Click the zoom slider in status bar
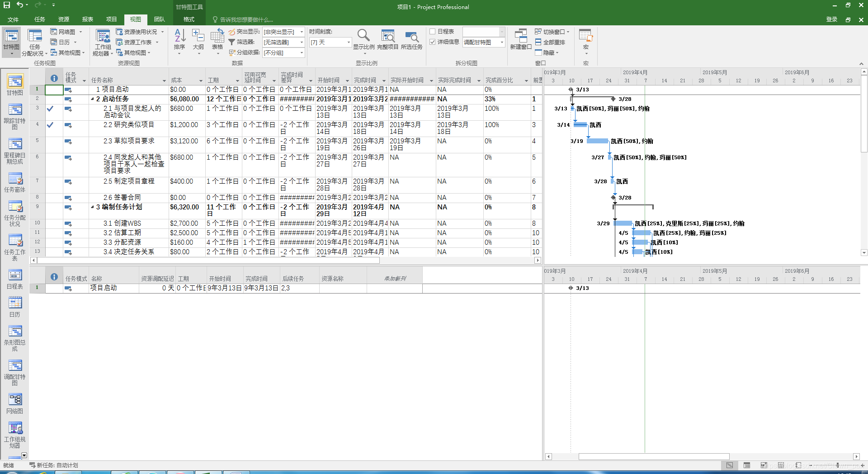 tap(837, 465)
